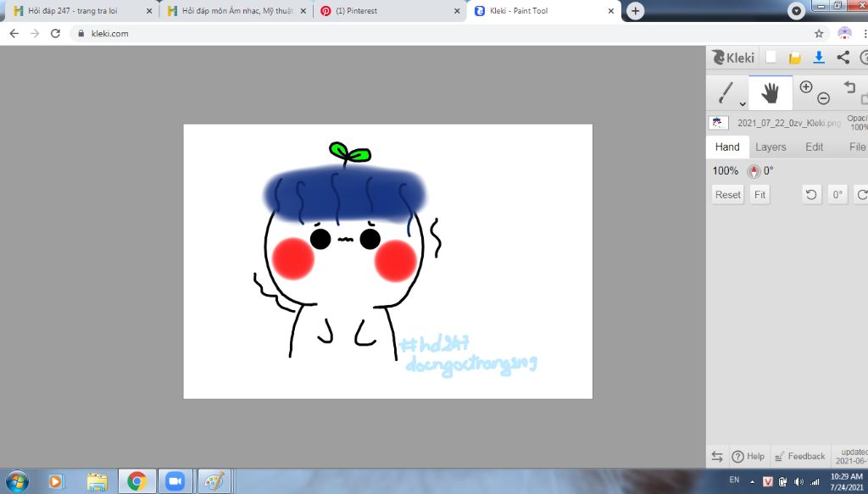Switch to Hỏi đáp môn Âm nhạc tab

pyautogui.click(x=236, y=10)
